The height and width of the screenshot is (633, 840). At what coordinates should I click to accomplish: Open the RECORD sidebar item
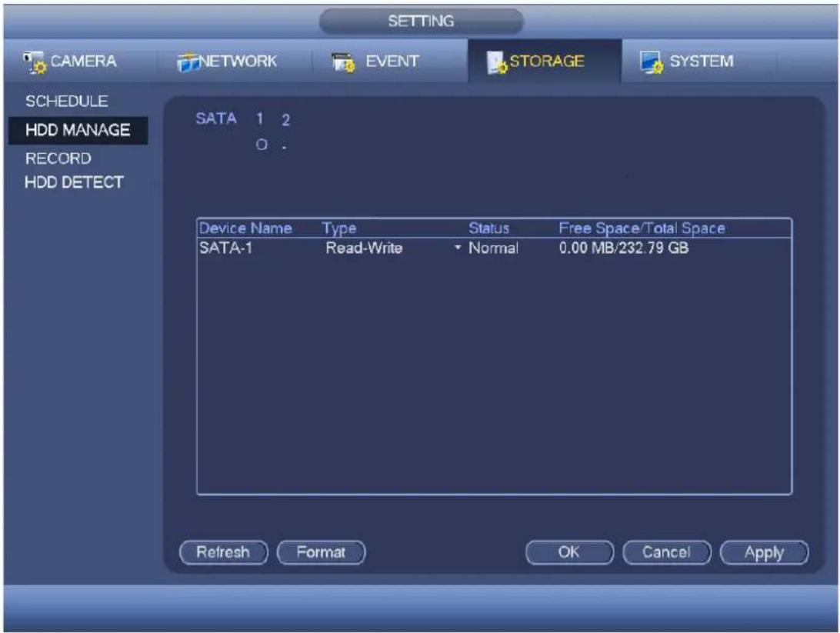click(58, 158)
